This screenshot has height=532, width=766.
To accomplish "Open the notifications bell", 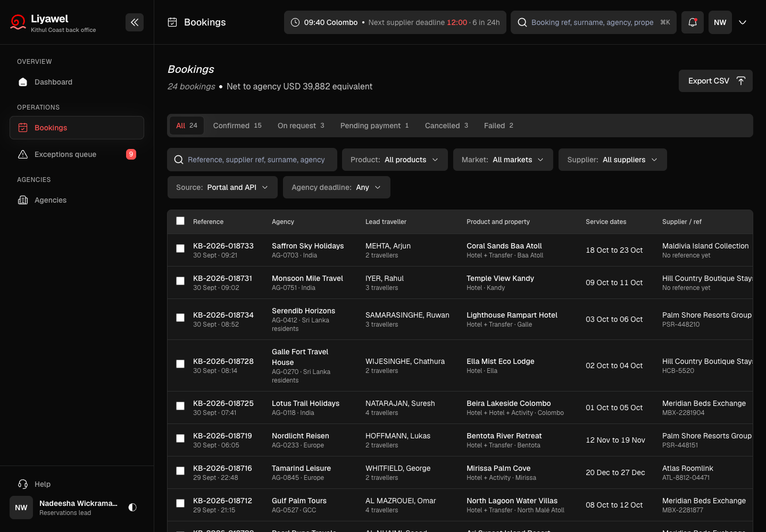I will (693, 22).
